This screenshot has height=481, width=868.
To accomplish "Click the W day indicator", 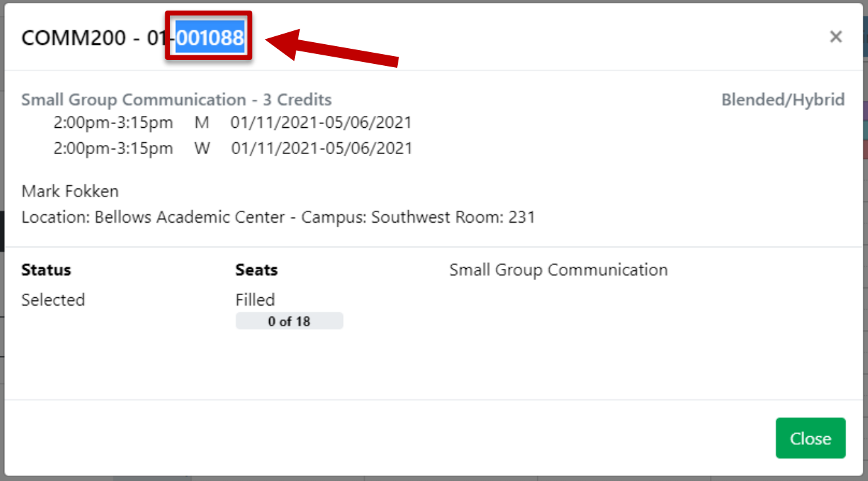I will pyautogui.click(x=202, y=148).
